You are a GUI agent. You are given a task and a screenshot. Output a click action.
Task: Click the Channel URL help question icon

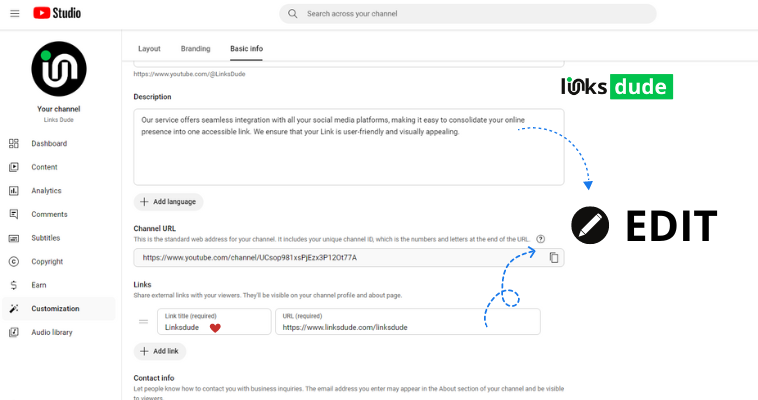point(540,239)
